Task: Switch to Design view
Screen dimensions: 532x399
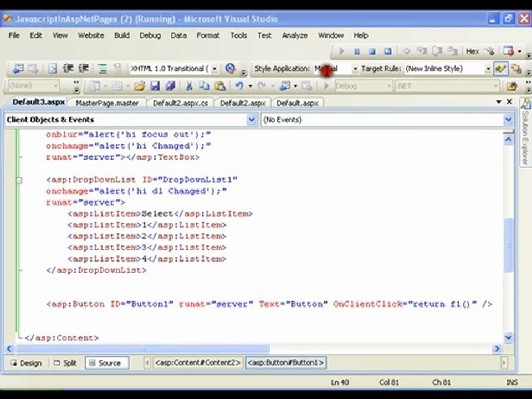Action: coord(26,363)
